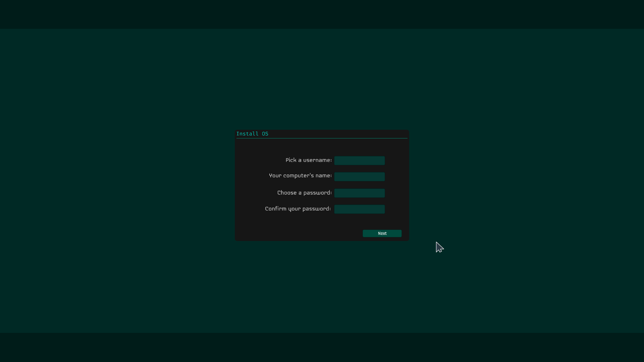The width and height of the screenshot is (644, 362).
Task: Click teal background below the Install OS dialog
Action: click(322, 287)
